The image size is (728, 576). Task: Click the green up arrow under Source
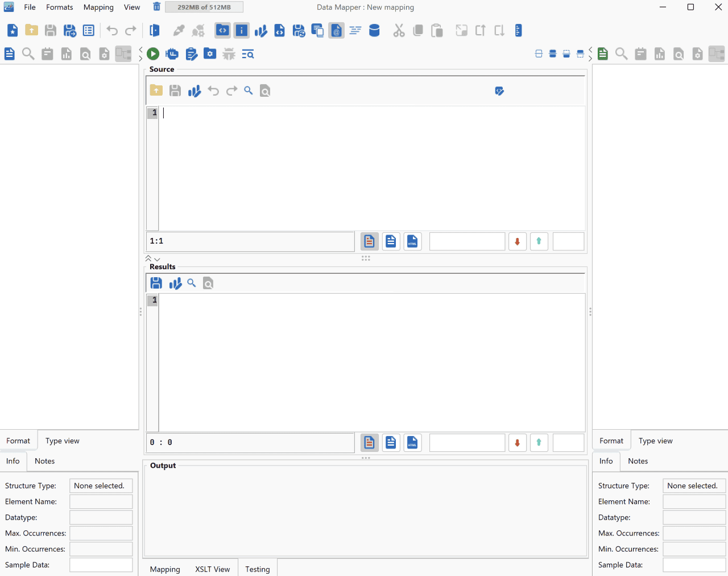coord(539,241)
